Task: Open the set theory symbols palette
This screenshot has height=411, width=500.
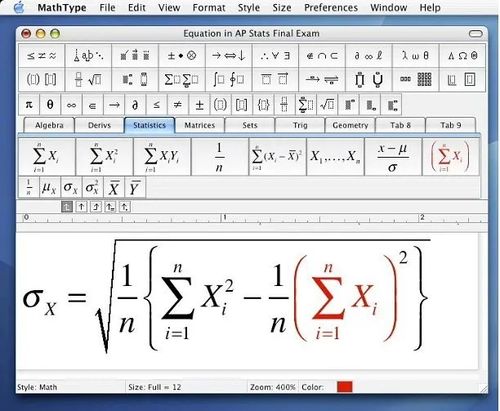Action: pos(322,56)
